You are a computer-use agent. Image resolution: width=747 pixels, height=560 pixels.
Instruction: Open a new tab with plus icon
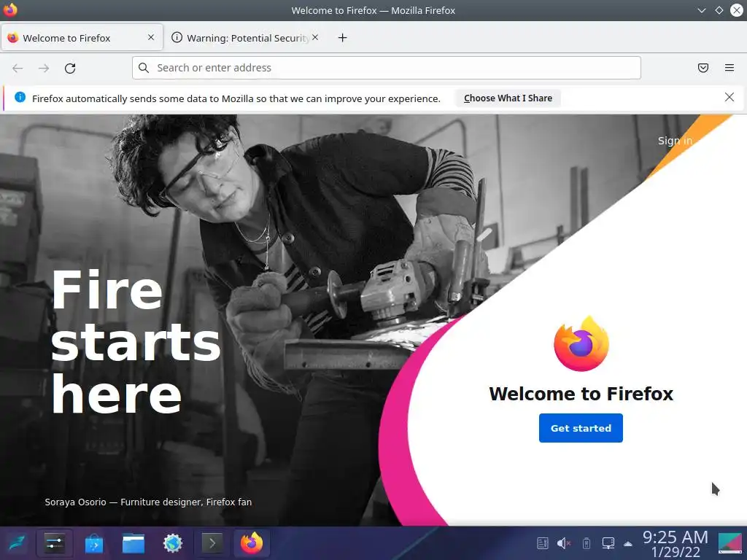[343, 38]
